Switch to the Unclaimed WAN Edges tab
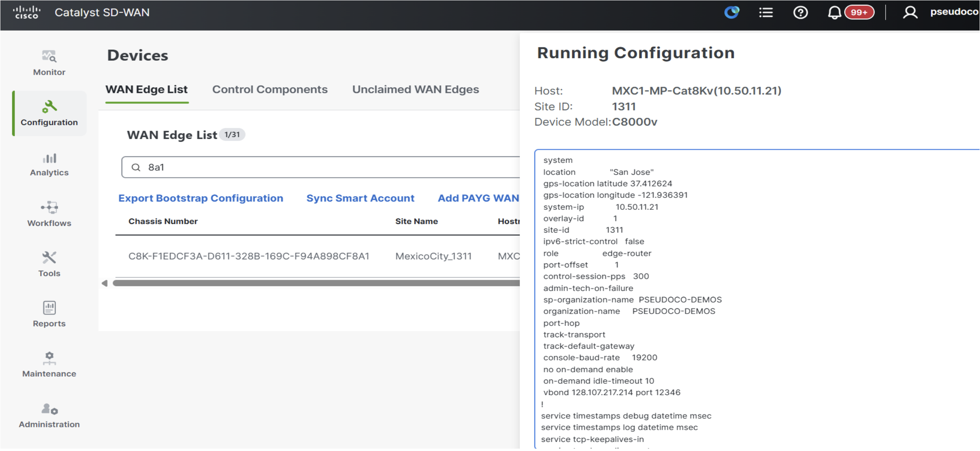 tap(416, 89)
